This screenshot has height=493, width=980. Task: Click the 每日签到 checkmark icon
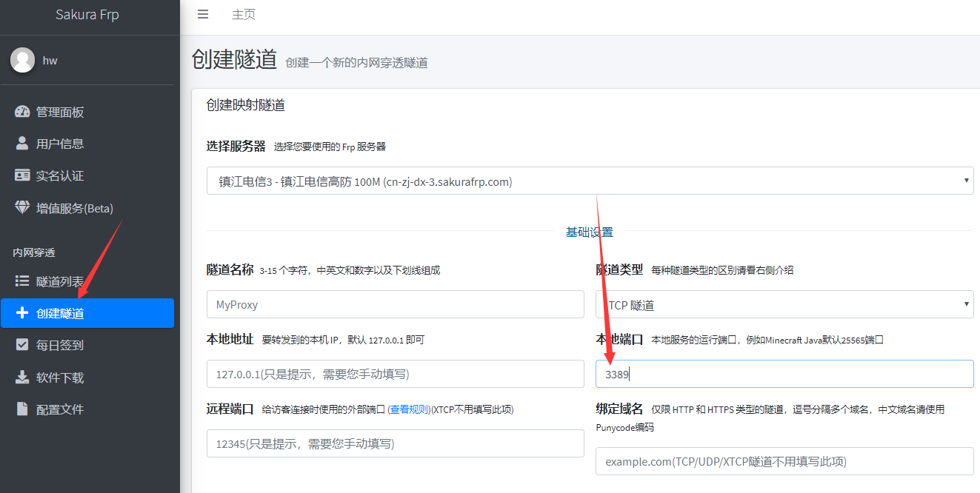point(22,345)
